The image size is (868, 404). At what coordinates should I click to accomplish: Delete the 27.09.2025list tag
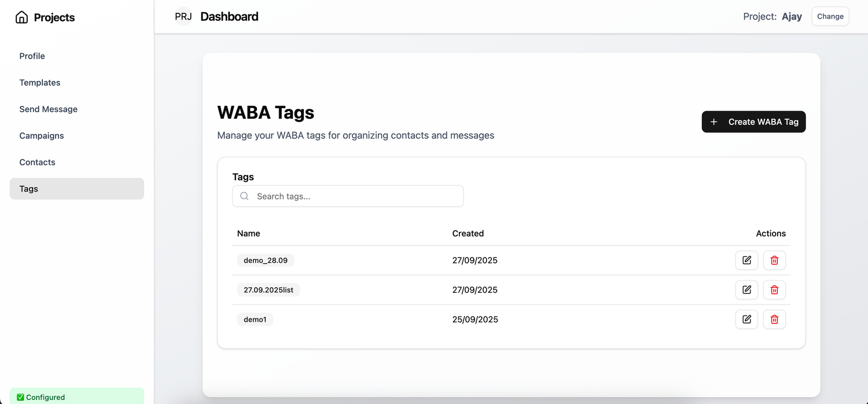pyautogui.click(x=774, y=289)
